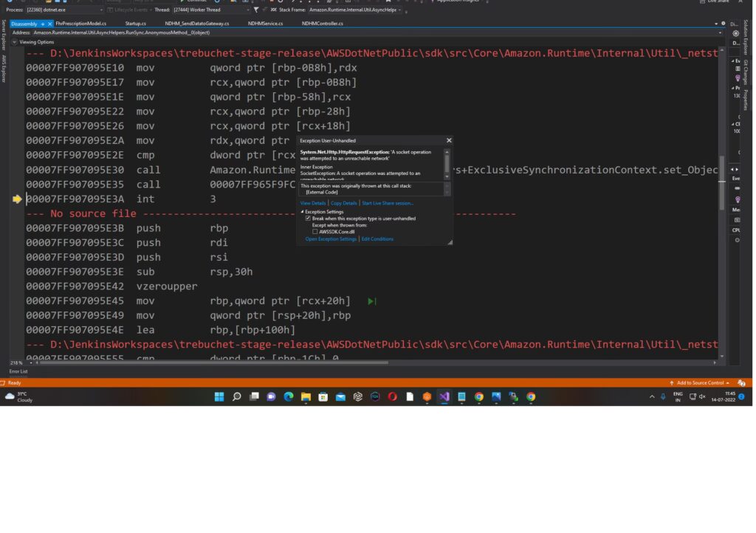This screenshot has width=756, height=533.
Task: Close the Exception User-Unhandled popup
Action: (449, 140)
